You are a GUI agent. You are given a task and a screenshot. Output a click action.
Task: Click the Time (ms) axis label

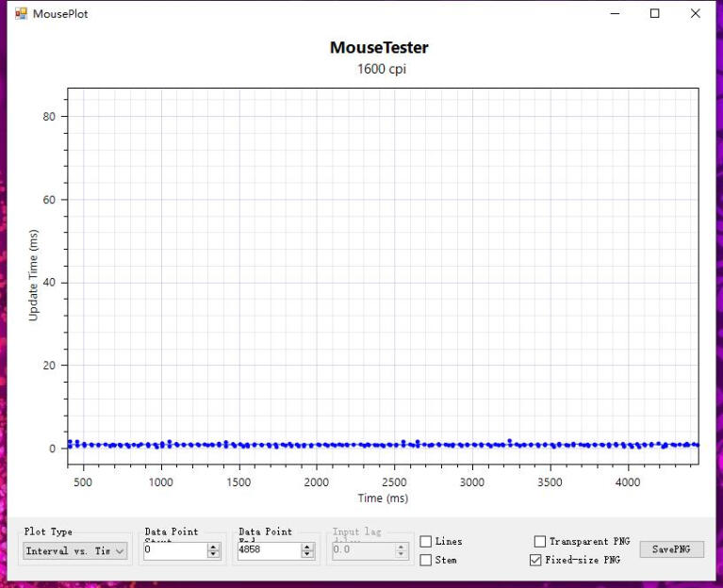click(x=383, y=498)
